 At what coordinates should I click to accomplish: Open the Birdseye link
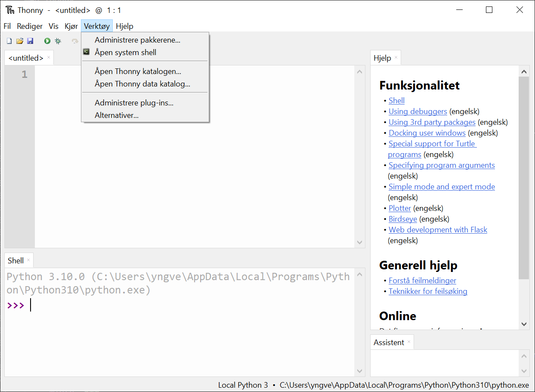pyautogui.click(x=403, y=219)
